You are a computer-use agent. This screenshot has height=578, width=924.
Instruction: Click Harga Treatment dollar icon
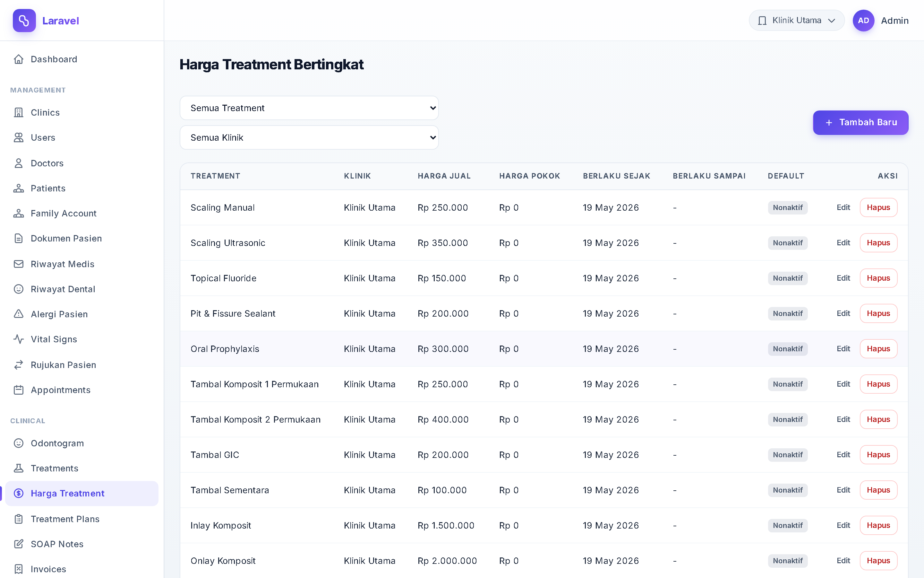click(18, 494)
